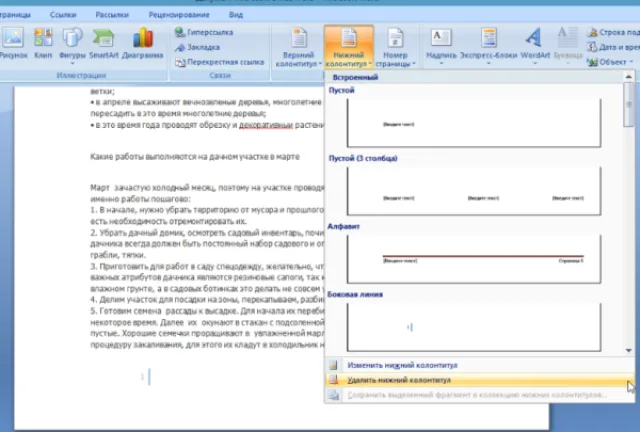The height and width of the screenshot is (432, 640).
Task: Switch to the Рецензирование ribbon tab
Action: tap(179, 15)
